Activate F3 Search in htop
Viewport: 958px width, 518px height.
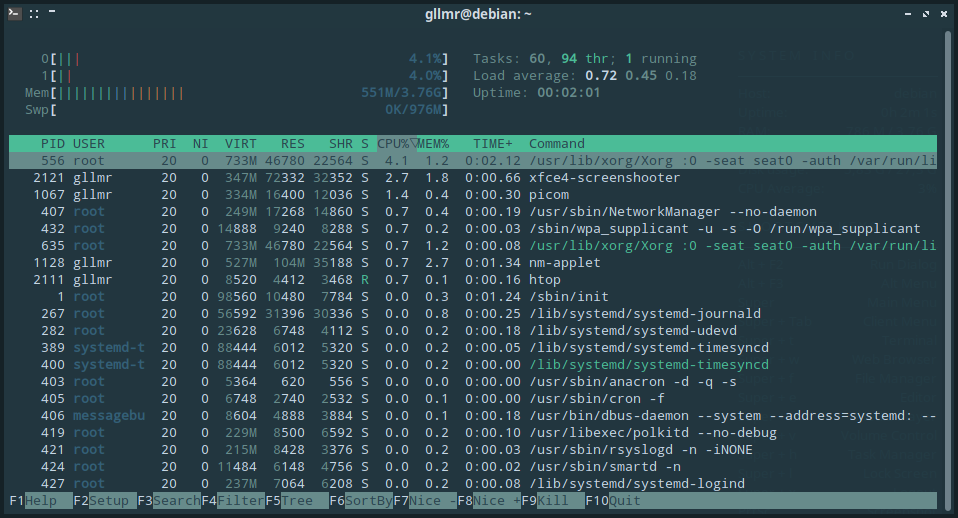169,501
